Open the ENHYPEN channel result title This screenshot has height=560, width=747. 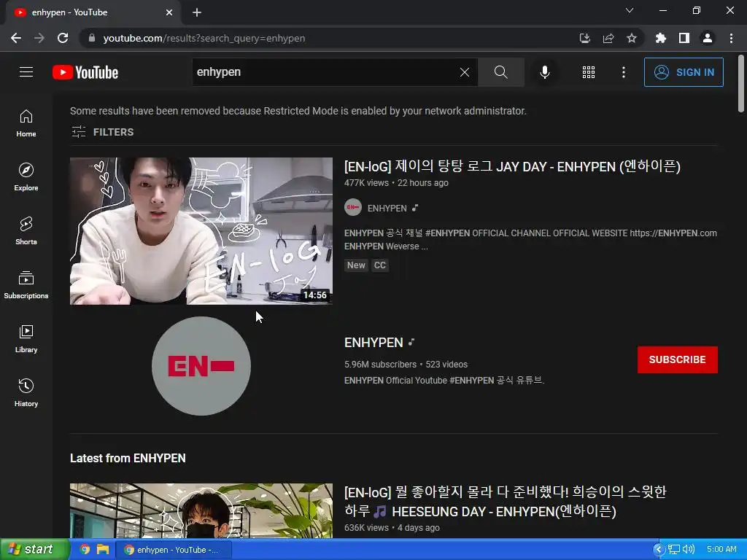pyautogui.click(x=373, y=343)
